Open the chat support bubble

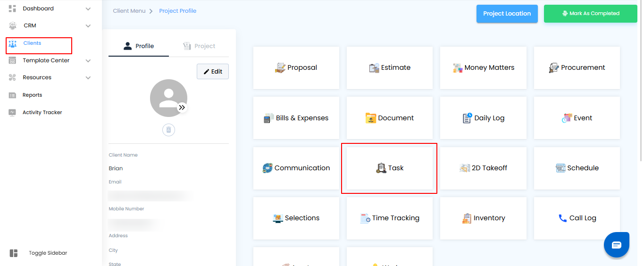[617, 245]
